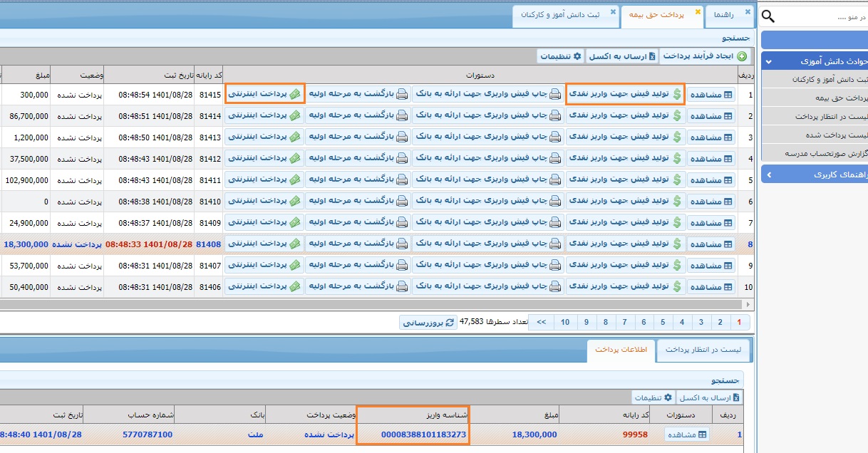Click 'ارسال به اکسل' in top toolbar

tap(621, 56)
